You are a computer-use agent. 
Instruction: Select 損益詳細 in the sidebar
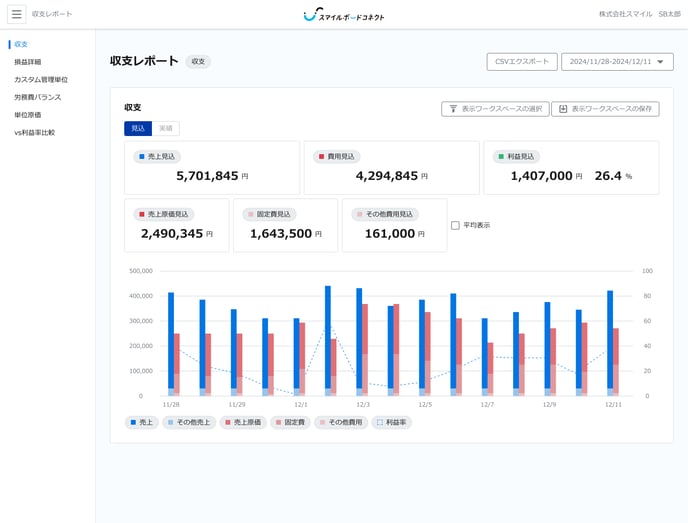click(28, 62)
